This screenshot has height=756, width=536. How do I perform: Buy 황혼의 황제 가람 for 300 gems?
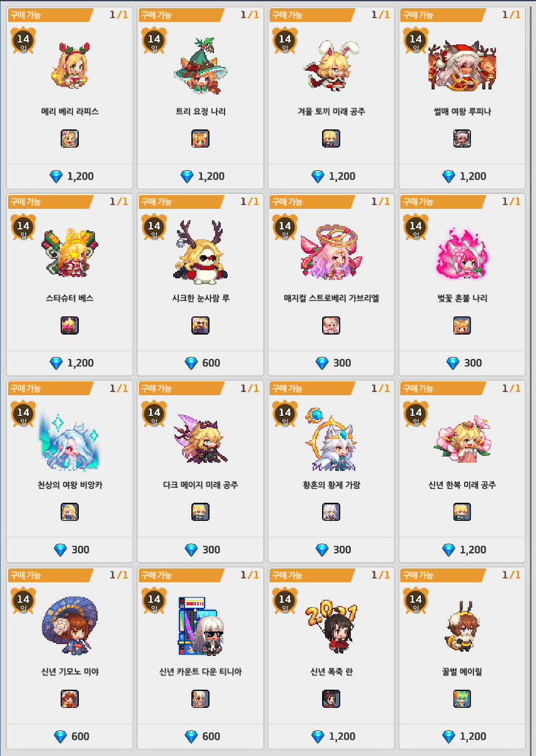[x=331, y=550]
